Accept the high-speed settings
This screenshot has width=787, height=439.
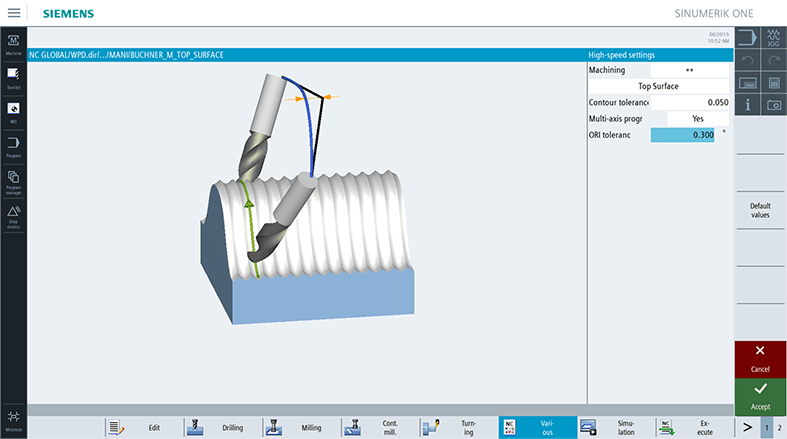760,397
